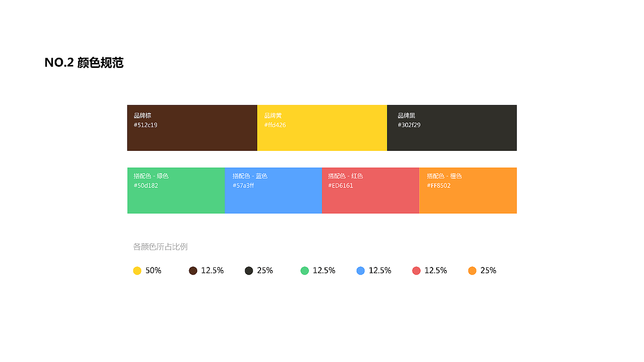Select the blue #57a3ff accent swatch
This screenshot has height=362, width=644.
[273, 191]
